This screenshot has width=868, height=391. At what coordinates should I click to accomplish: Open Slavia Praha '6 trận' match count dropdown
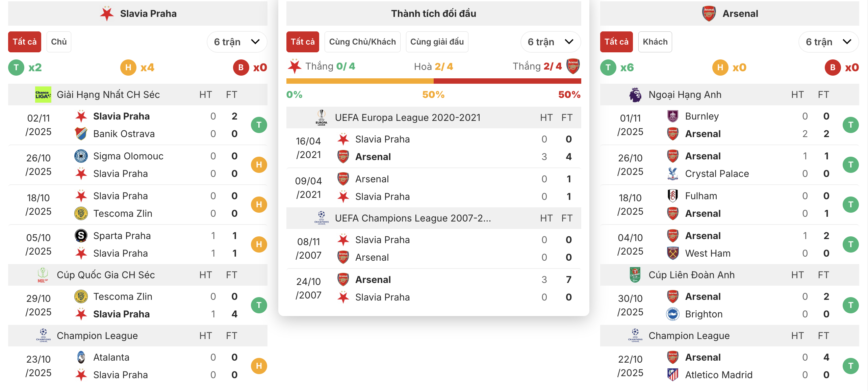click(x=237, y=42)
